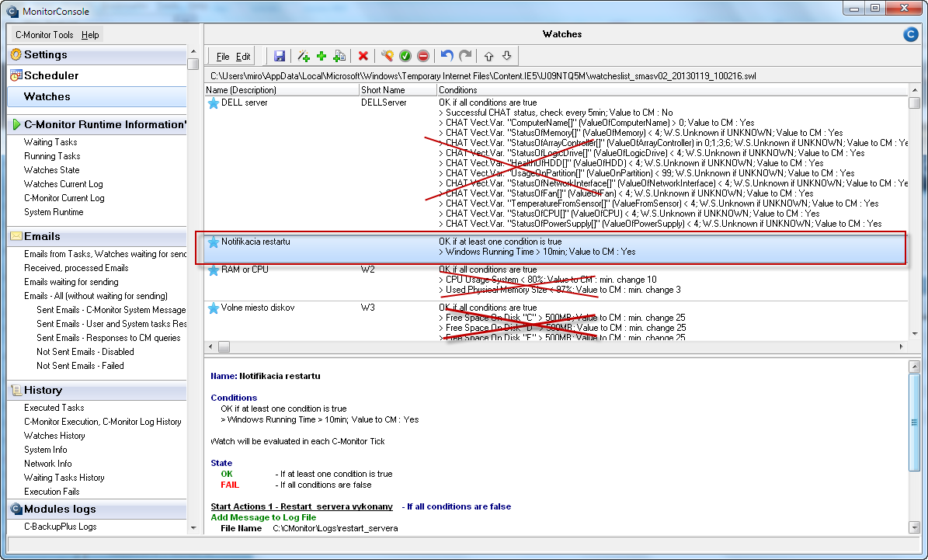Image resolution: width=928 pixels, height=560 pixels.
Task: Move watch up with up arrow
Action: coord(489,56)
